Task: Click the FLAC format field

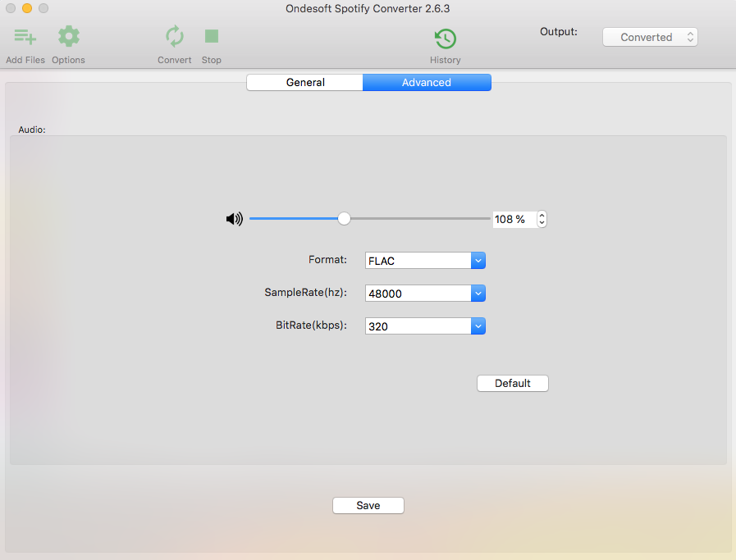Action: (418, 261)
